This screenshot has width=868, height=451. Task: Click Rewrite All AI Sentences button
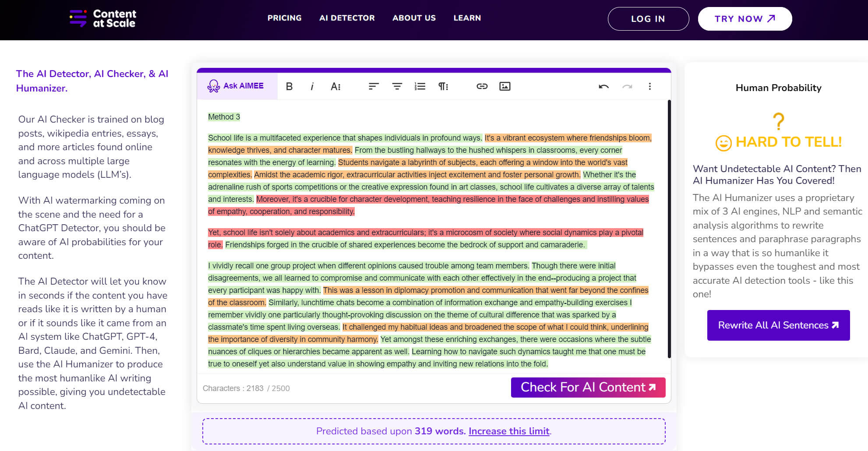(x=778, y=325)
